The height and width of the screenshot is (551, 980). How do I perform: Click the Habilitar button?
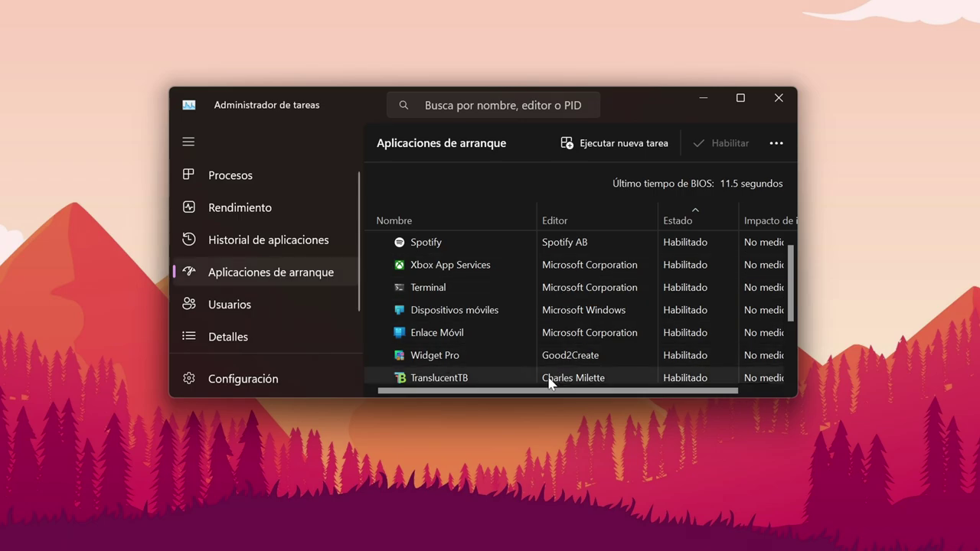(720, 143)
